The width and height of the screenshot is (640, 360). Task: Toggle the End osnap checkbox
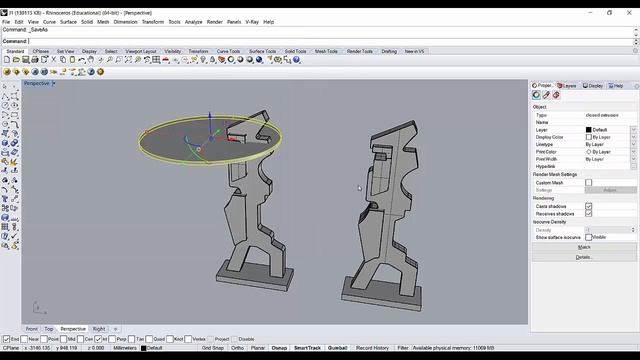coord(6,339)
